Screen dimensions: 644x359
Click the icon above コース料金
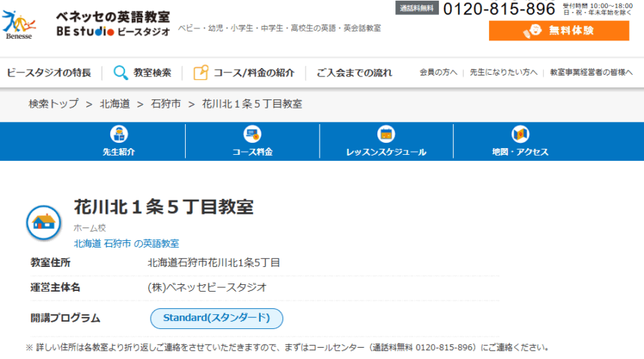pyautogui.click(x=252, y=134)
